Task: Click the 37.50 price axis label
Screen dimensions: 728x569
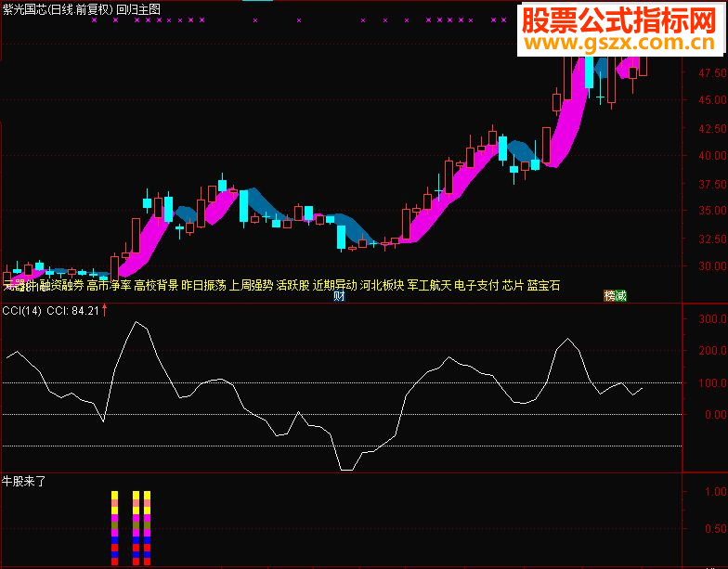Action: (x=713, y=184)
